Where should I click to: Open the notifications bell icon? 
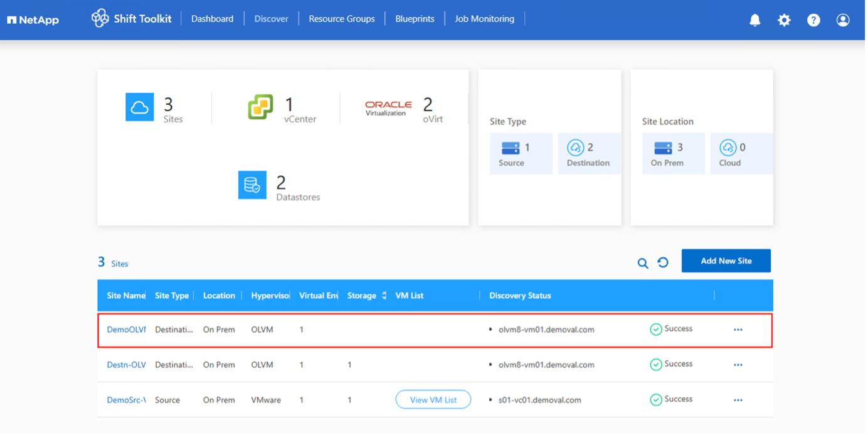755,20
